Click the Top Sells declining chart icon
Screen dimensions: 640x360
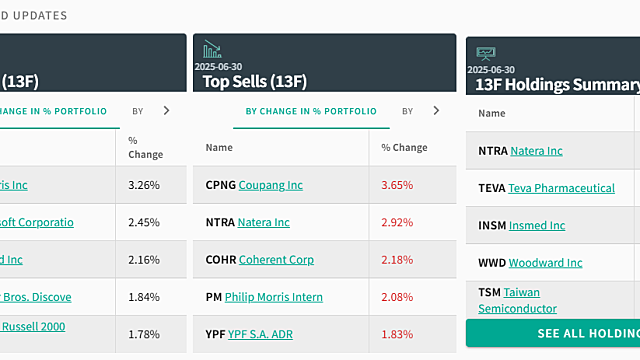tap(212, 49)
